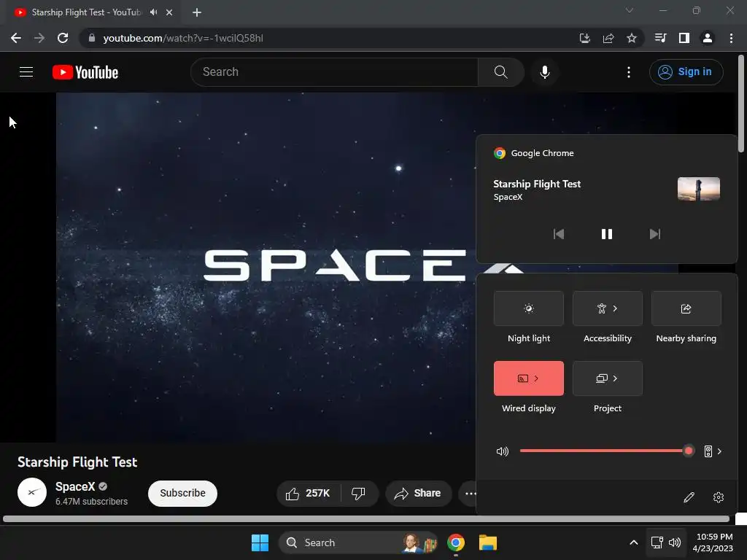Expand the tab search chevron in title bar
747x560 pixels.
click(630, 10)
